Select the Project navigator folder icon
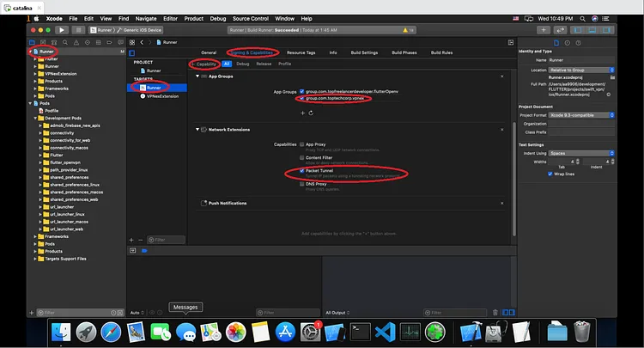The image size is (644, 348). click(x=32, y=42)
